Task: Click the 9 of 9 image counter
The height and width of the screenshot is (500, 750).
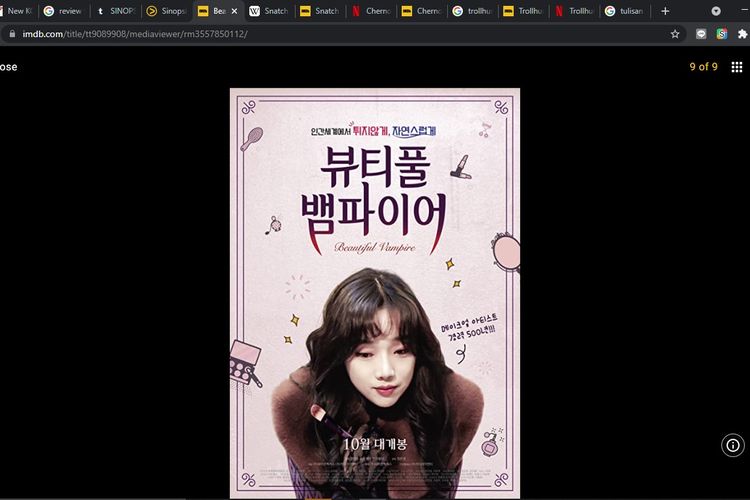Action: [x=703, y=67]
